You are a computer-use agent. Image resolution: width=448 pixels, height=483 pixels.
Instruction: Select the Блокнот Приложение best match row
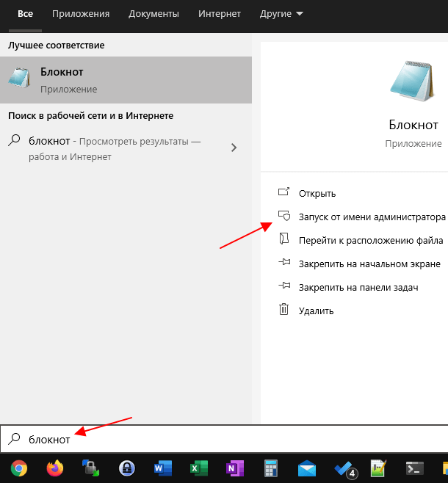(x=126, y=80)
